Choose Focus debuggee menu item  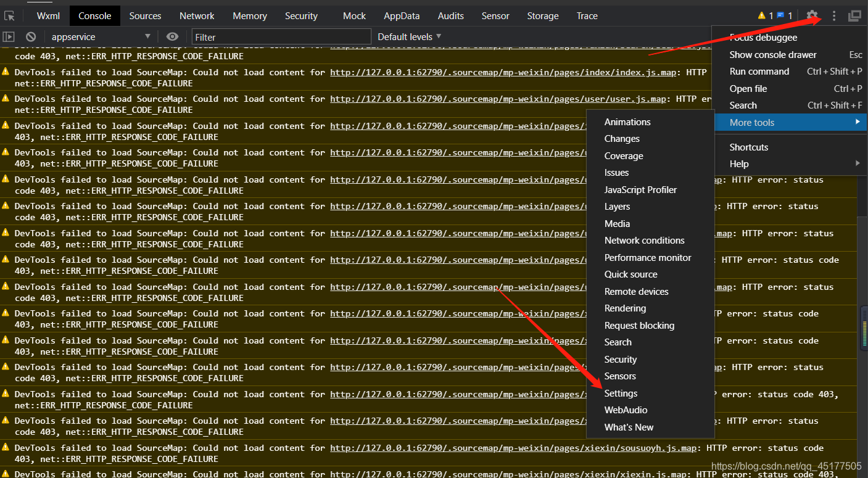pos(790,38)
